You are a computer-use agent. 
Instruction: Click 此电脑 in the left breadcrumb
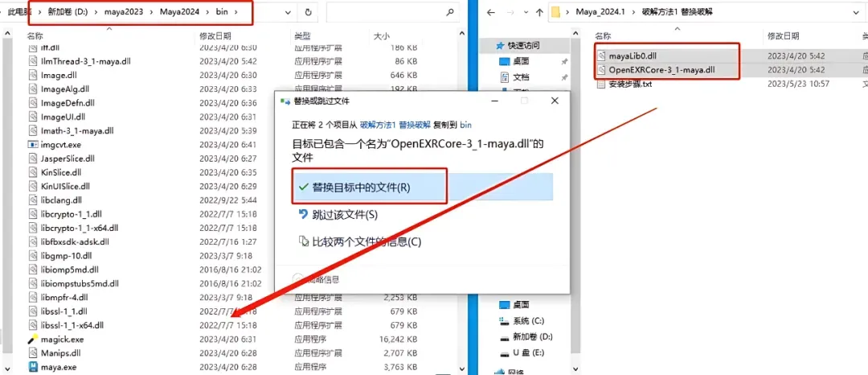[20, 12]
